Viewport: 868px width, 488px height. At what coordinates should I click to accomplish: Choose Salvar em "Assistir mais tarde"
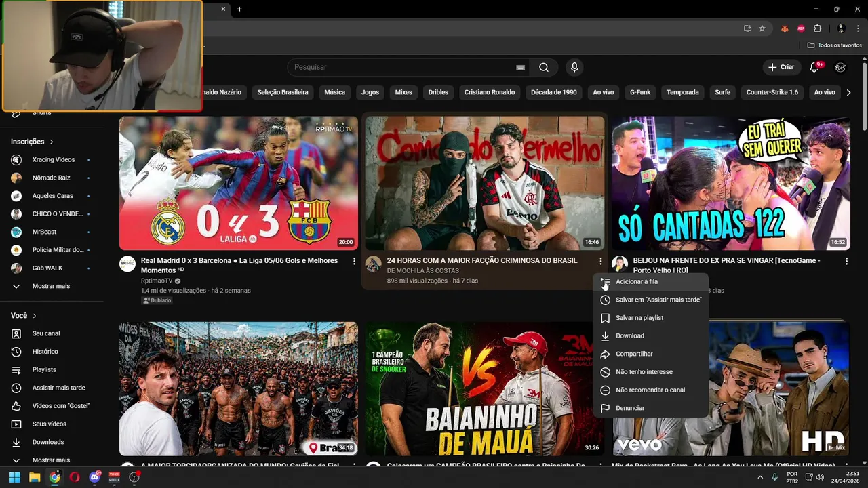650,300
